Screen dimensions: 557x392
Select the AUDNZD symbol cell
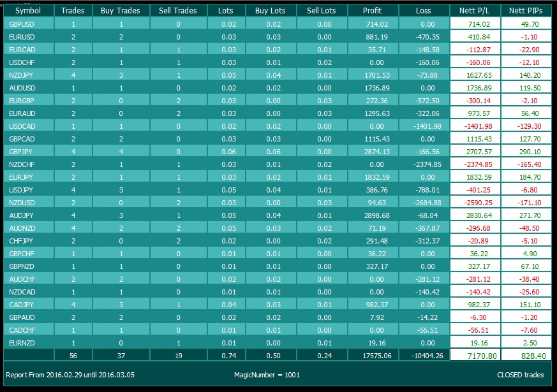(29, 228)
